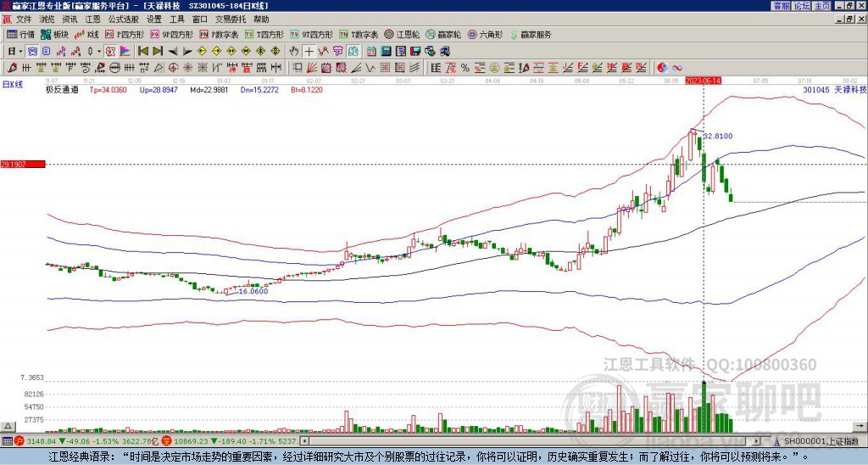Open 赢家服务 with dollar icon
Viewport: 868px width, 465px height.
531,34
